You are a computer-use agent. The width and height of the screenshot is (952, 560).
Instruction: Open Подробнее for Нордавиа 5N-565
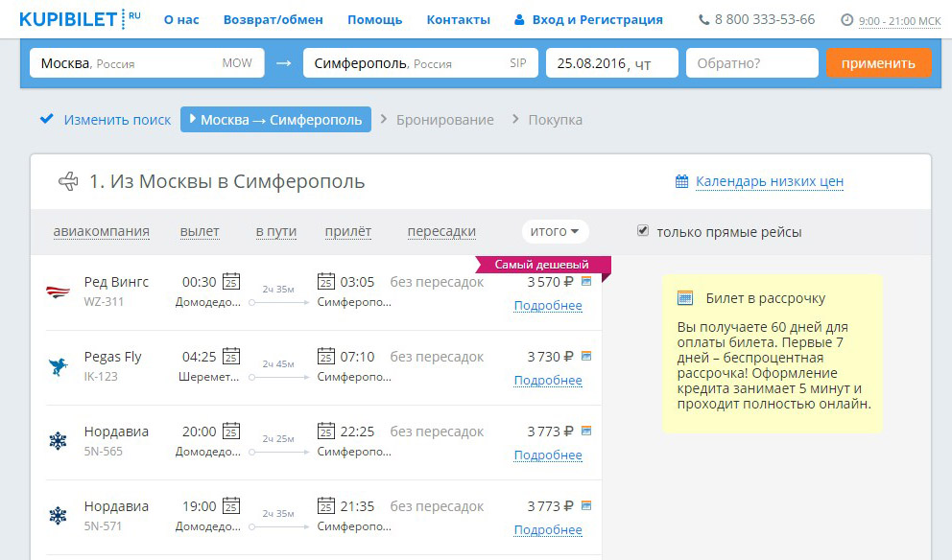tap(548, 455)
